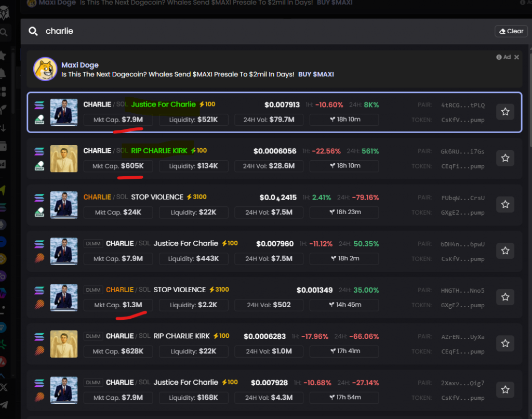Click the search field containing 'charlie'
532x419 pixels.
(260, 31)
